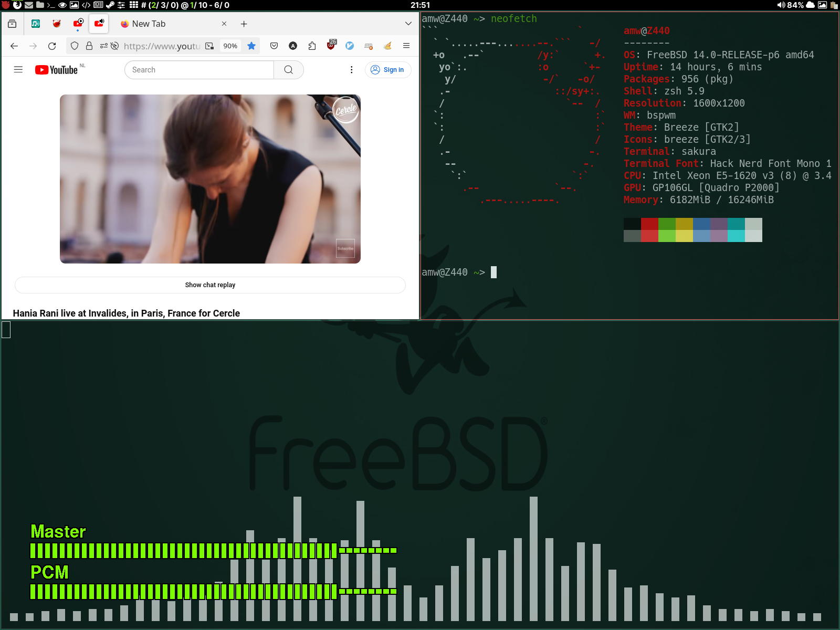Select the YouTube tab with the speaker icon
The image size is (840, 630).
tap(99, 24)
